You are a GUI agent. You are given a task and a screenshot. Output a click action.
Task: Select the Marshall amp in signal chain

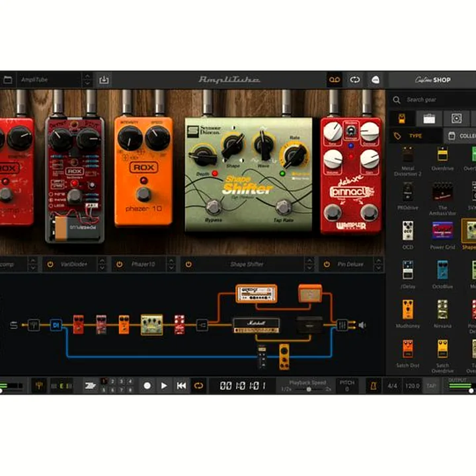(x=257, y=325)
